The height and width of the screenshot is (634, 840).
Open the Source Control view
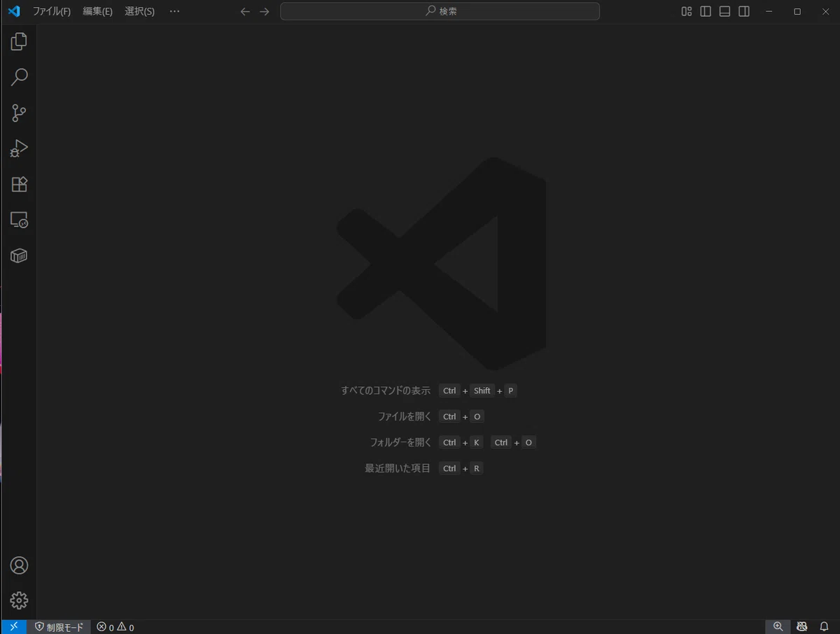(x=19, y=113)
